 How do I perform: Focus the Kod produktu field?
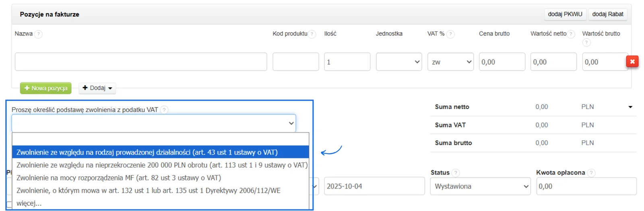point(296,62)
